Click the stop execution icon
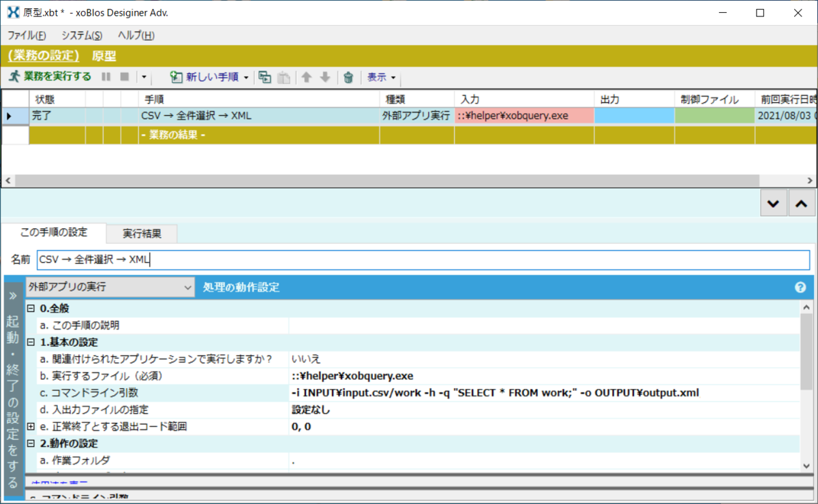The width and height of the screenshot is (818, 504). coord(125,77)
